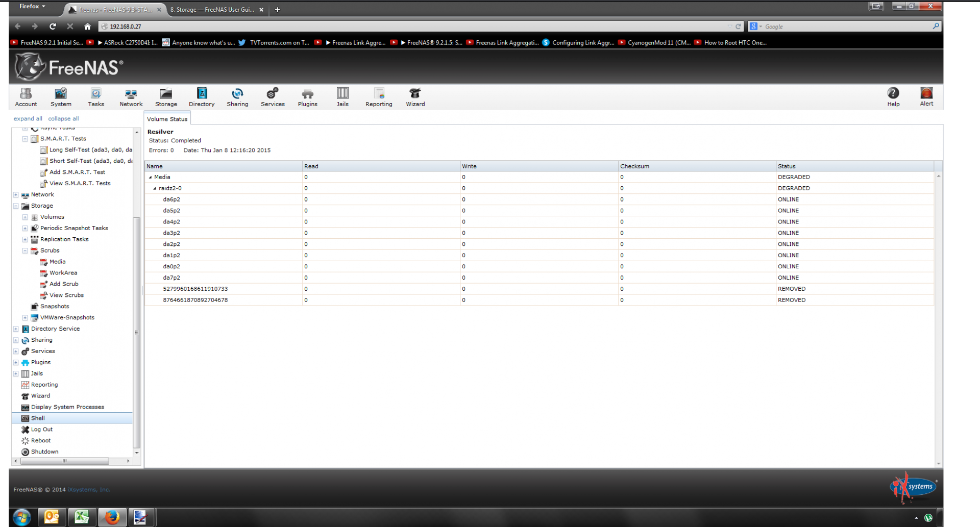Open the Firefox application menu
The image size is (980, 527).
(x=32, y=6)
